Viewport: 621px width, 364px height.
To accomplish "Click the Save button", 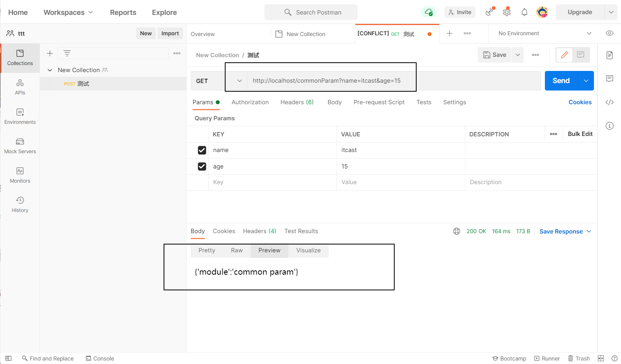I will (x=495, y=55).
